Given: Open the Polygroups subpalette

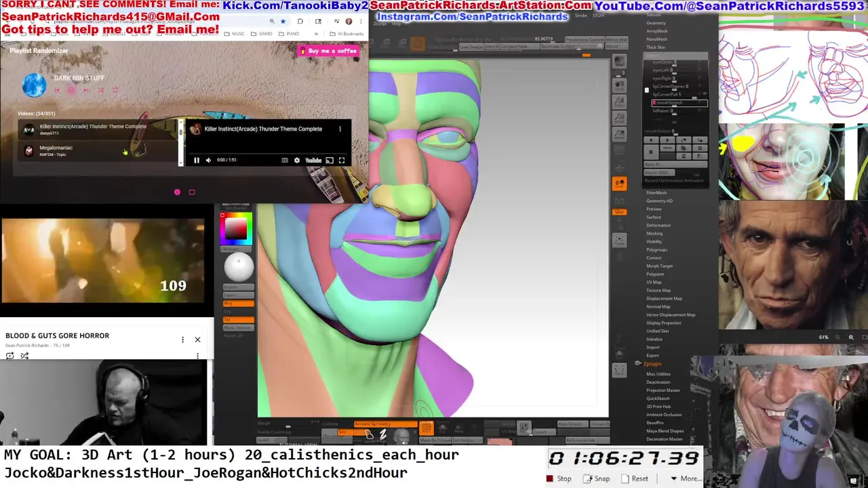Looking at the screenshot, I should (657, 250).
